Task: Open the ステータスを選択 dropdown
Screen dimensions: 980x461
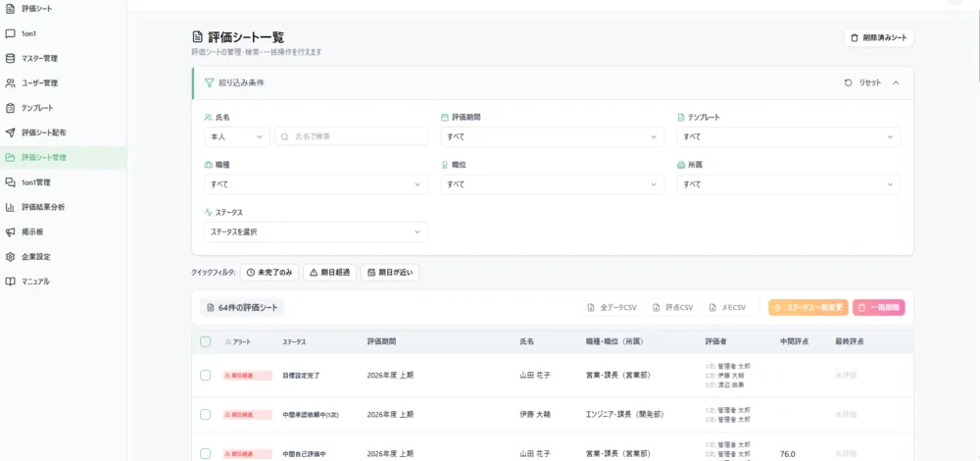Action: click(x=317, y=232)
